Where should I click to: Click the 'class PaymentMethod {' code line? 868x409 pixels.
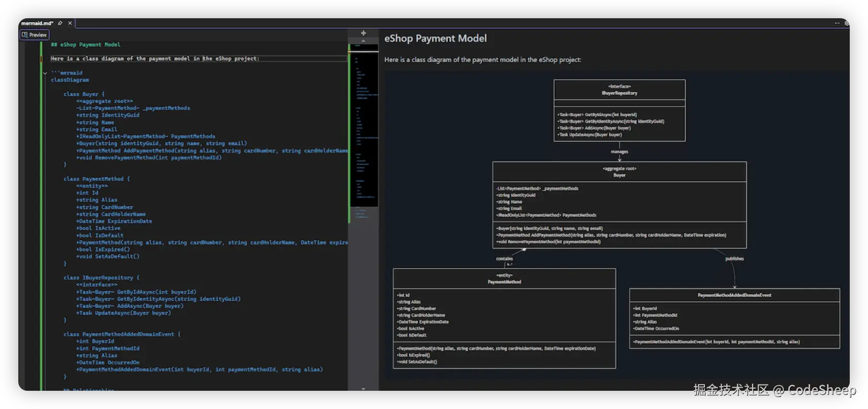(x=96, y=179)
